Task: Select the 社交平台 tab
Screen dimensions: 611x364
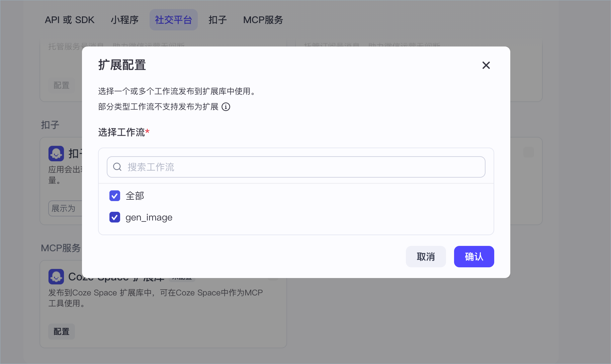Action: pyautogui.click(x=173, y=20)
